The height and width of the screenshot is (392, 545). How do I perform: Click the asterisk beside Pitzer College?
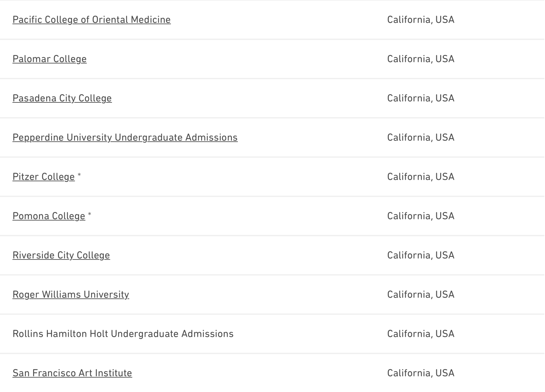click(x=79, y=176)
